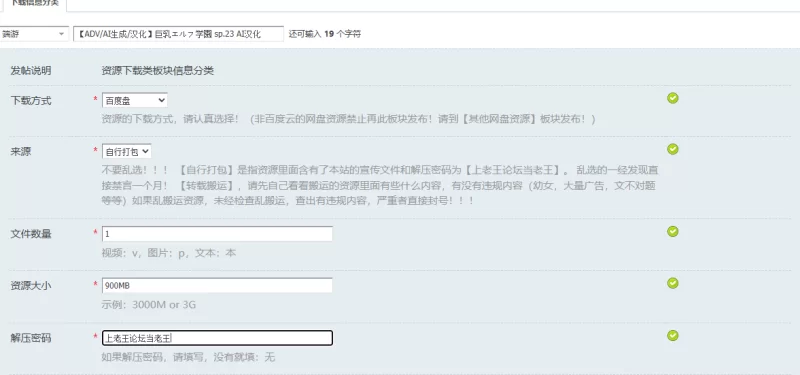The image size is (800, 375).
Task: Open the 端游 category dropdown
Action: point(34,34)
